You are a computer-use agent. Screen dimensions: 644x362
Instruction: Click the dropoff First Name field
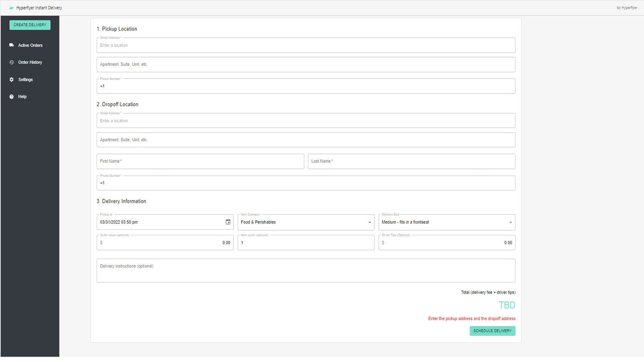pos(200,161)
